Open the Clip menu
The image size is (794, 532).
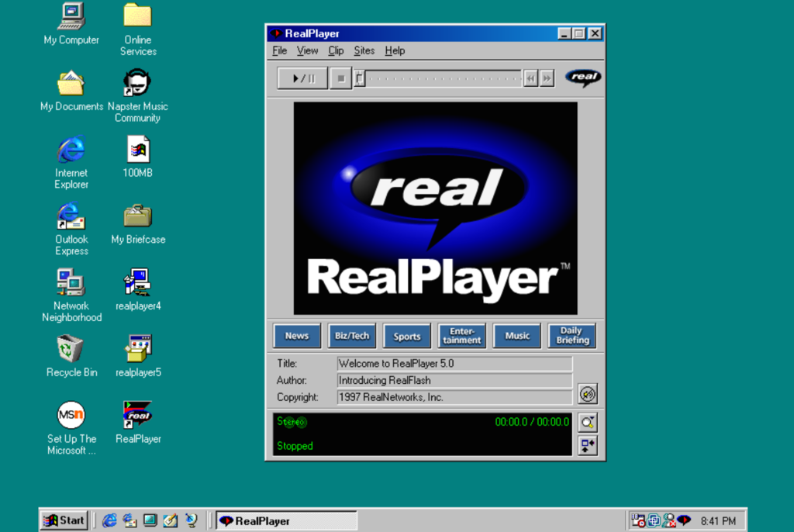(x=336, y=50)
